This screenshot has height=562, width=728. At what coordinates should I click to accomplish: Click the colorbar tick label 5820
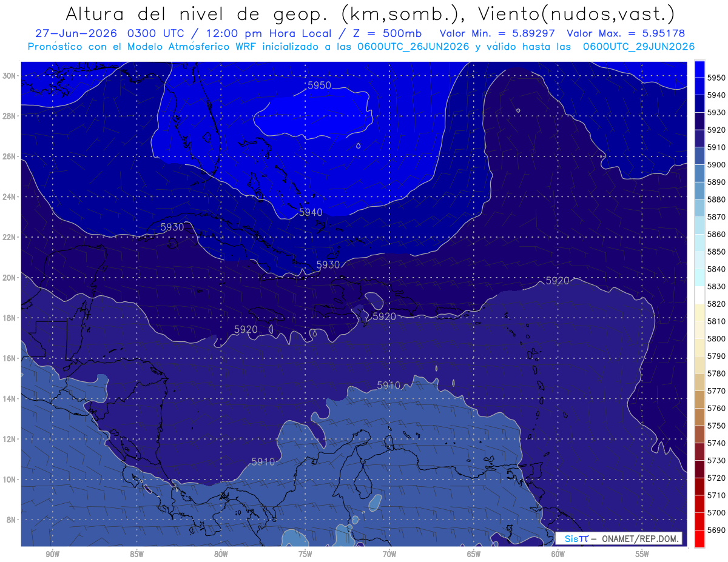click(x=716, y=304)
